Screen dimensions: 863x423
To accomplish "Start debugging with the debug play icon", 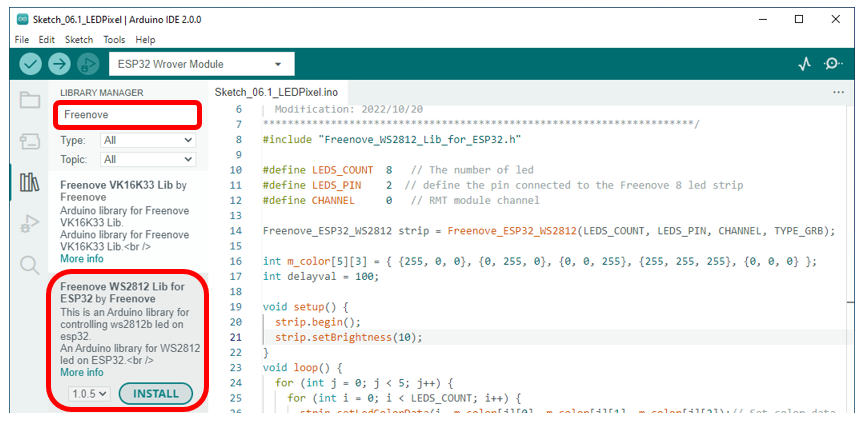I will (88, 64).
